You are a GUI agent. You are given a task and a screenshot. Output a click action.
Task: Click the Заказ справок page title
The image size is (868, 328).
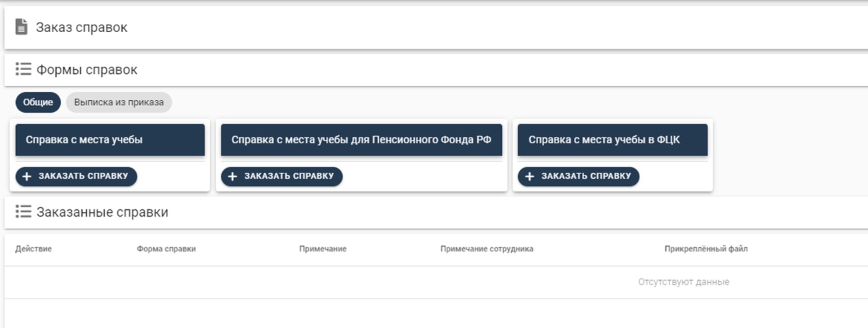pos(81,27)
